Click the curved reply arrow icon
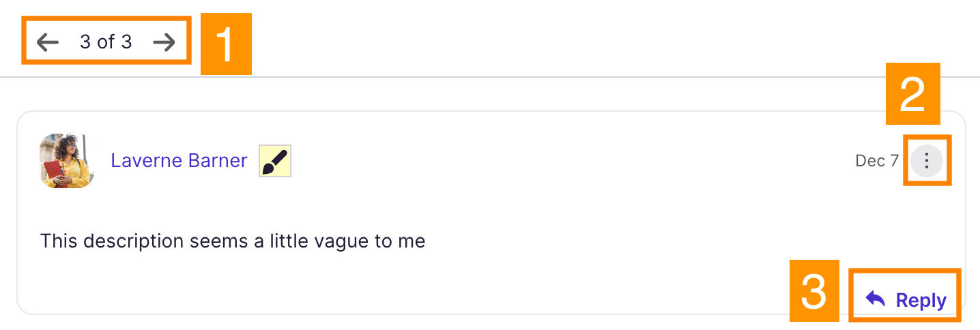 point(875,299)
